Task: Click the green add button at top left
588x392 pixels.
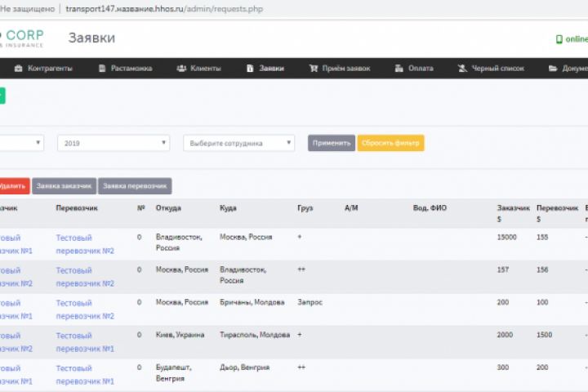Action: pyautogui.click(x=2, y=96)
